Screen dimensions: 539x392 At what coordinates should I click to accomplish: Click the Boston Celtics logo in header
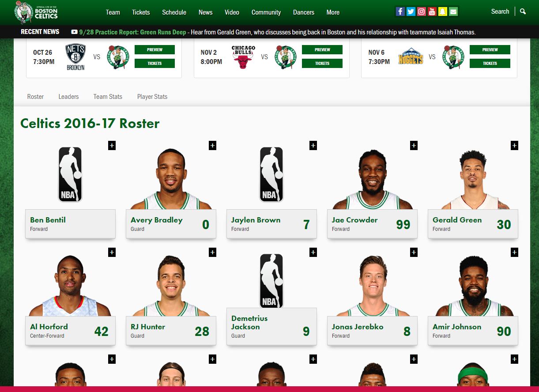click(36, 12)
